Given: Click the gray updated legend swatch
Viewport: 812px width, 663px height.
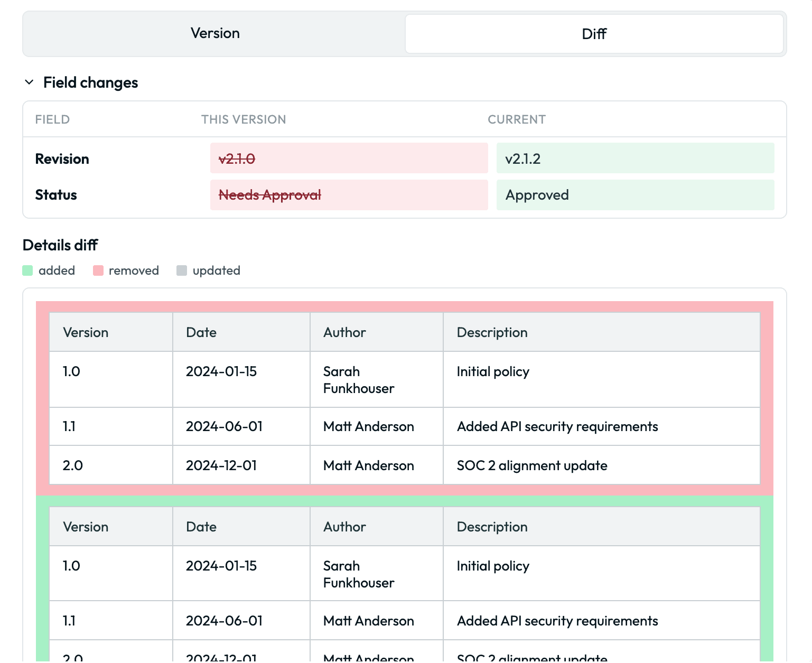Looking at the screenshot, I should coord(182,270).
